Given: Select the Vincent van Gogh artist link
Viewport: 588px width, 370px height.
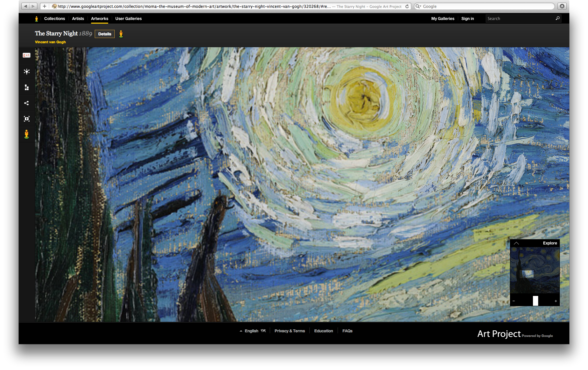Looking at the screenshot, I should pos(50,42).
